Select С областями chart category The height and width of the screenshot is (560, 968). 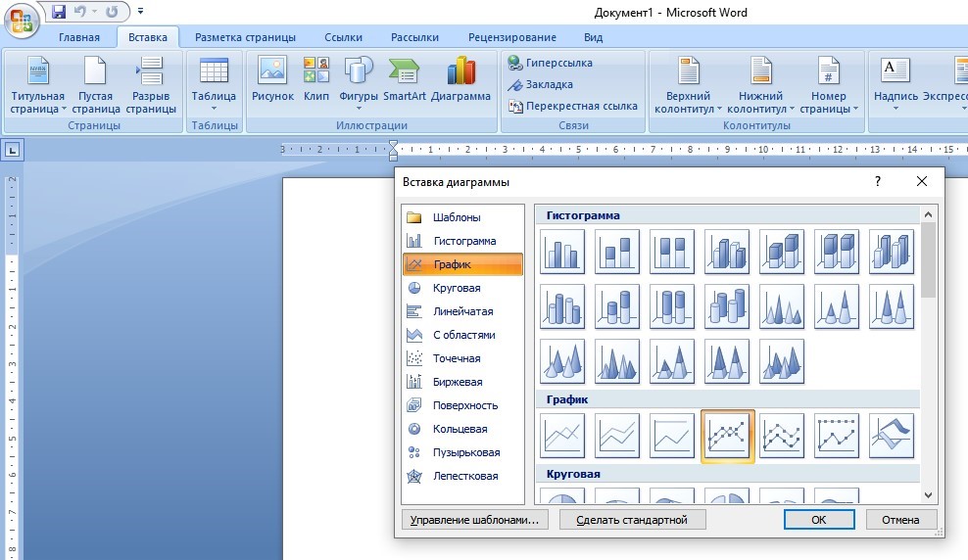click(x=462, y=334)
